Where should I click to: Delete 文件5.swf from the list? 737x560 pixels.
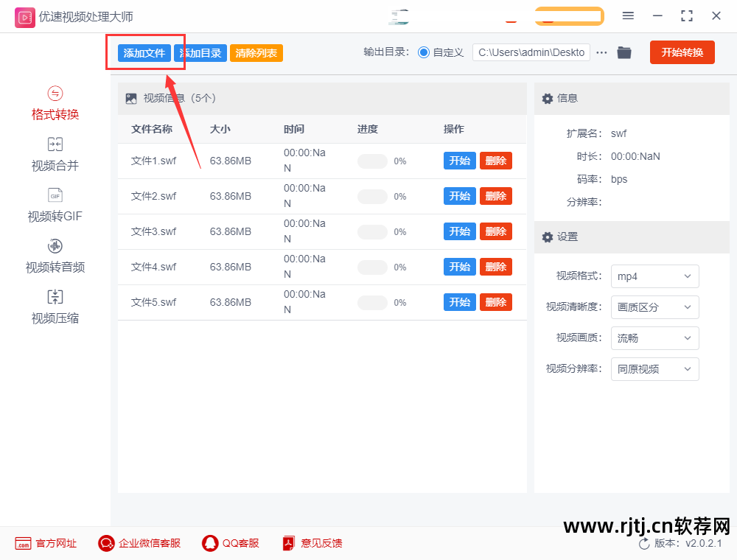pos(496,302)
